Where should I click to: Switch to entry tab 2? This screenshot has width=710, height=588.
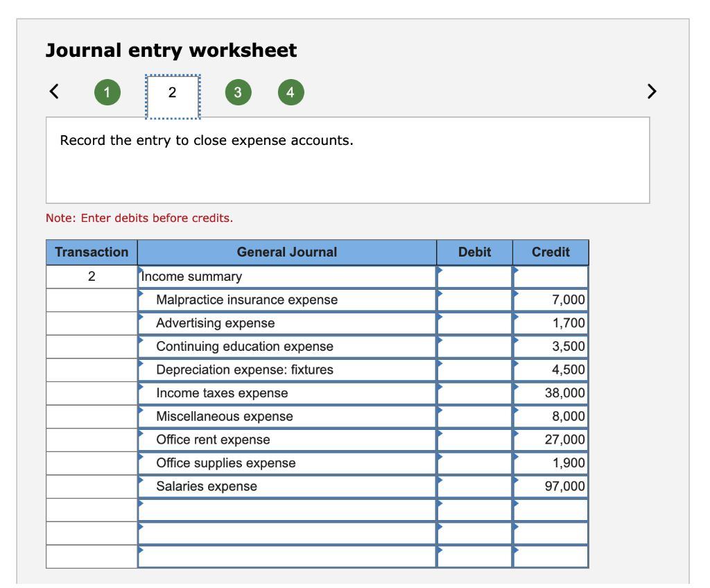click(173, 92)
